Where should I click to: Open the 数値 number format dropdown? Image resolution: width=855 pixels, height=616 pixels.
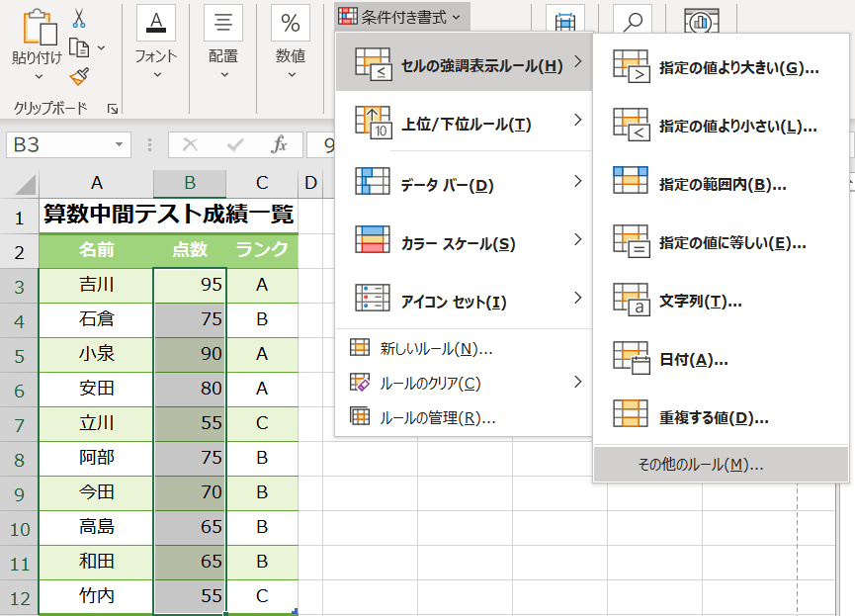(291, 44)
